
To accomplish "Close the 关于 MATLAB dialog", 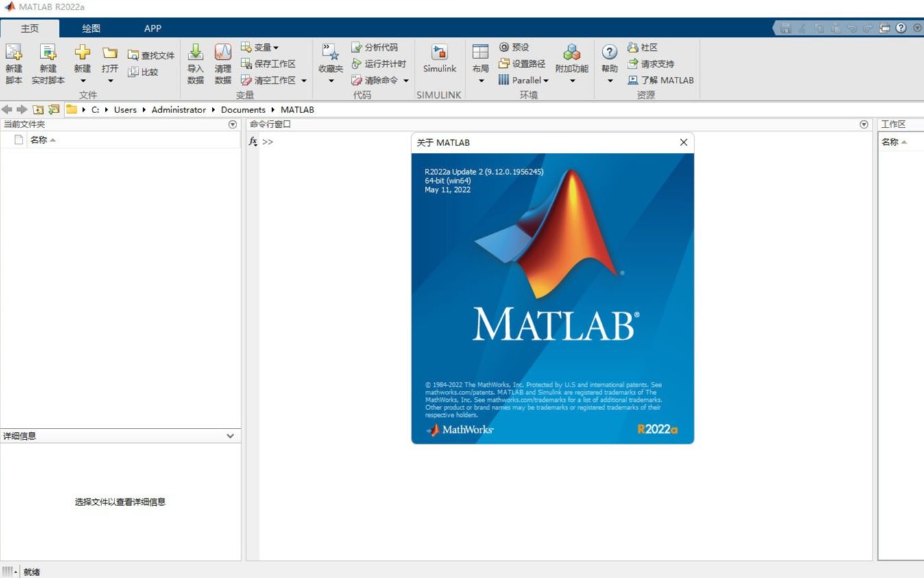I will click(683, 143).
